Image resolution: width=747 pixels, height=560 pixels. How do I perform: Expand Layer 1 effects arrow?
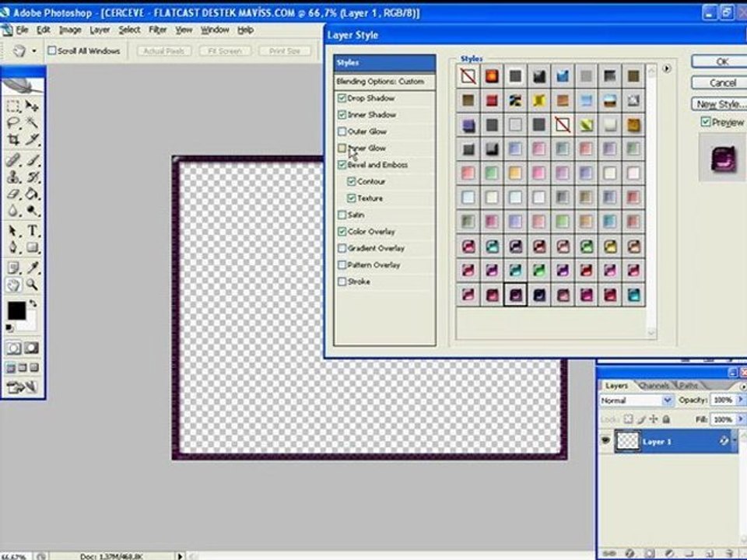click(734, 441)
